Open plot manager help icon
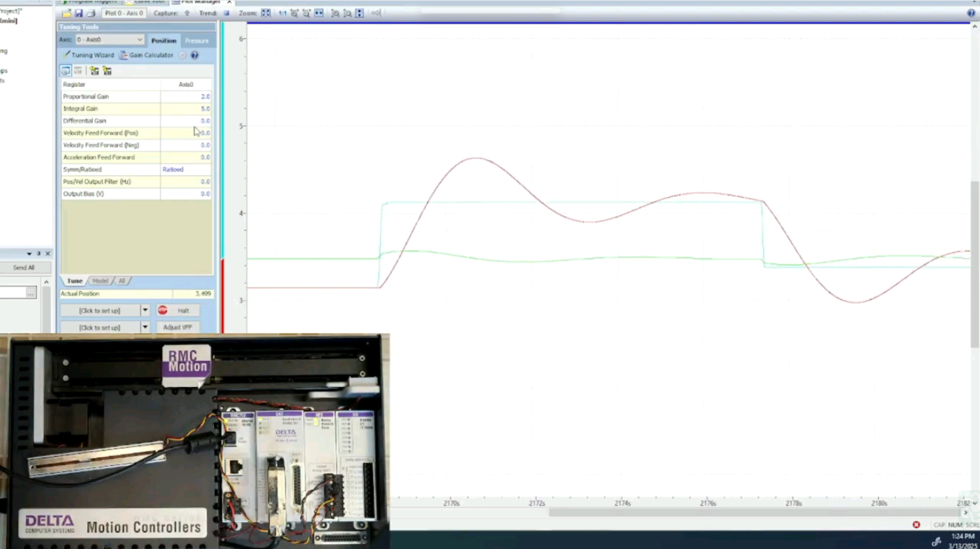Image resolution: width=980 pixels, height=549 pixels. point(971,13)
